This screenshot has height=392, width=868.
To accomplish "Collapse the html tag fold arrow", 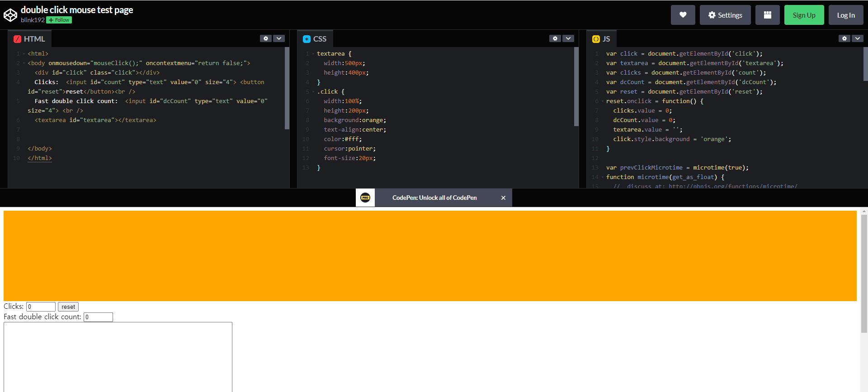I will tap(24, 54).
